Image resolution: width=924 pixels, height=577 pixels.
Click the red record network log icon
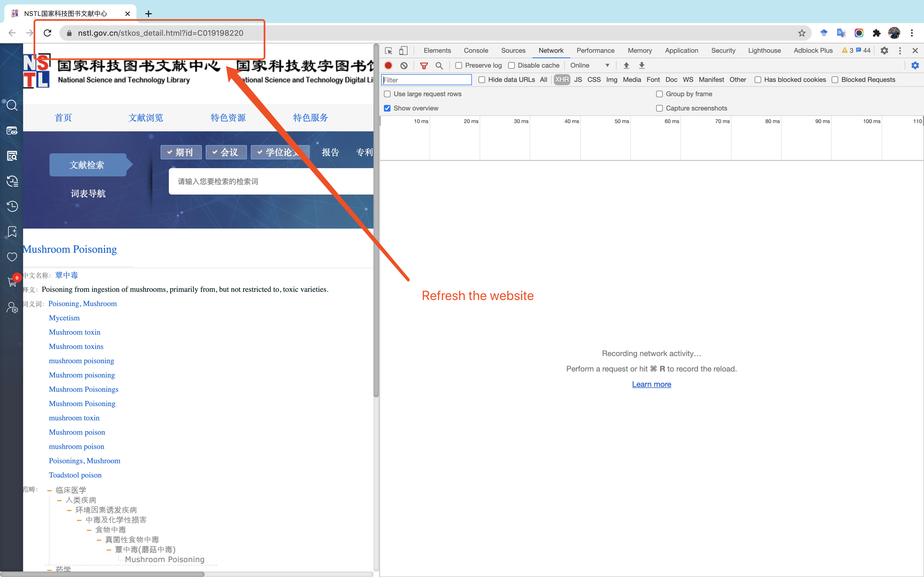coord(388,65)
